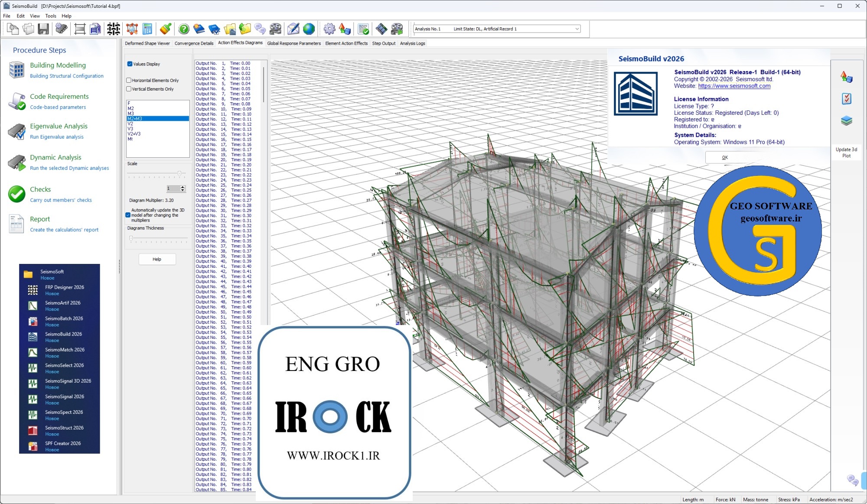Open the calculator toolbar icon
The height and width of the screenshot is (504, 867).
[x=147, y=29]
